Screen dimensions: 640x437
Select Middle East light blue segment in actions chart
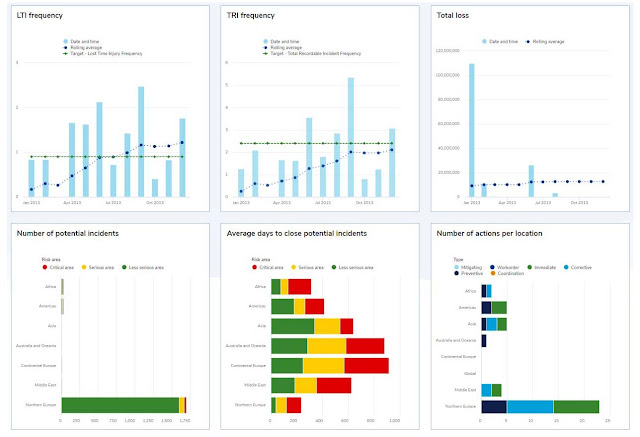(x=487, y=390)
